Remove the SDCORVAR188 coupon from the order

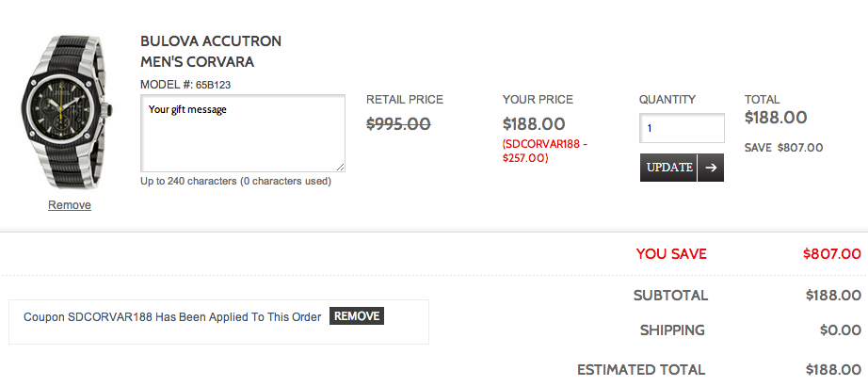[357, 316]
